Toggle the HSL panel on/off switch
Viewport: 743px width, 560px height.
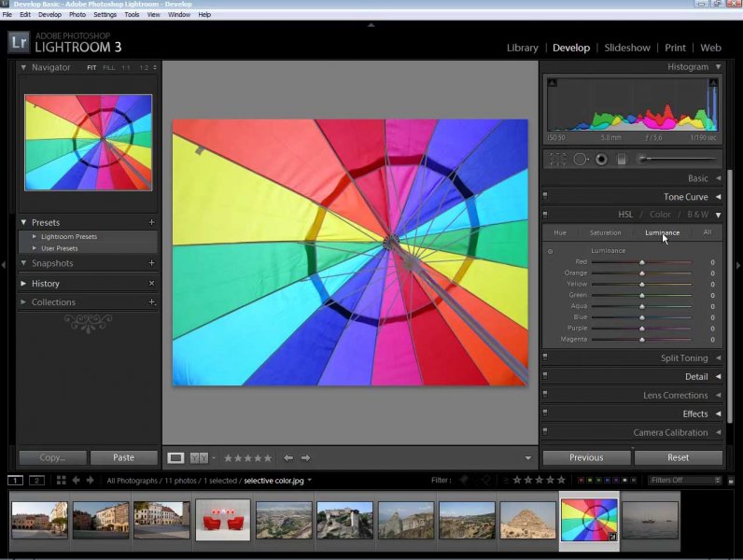pos(545,215)
